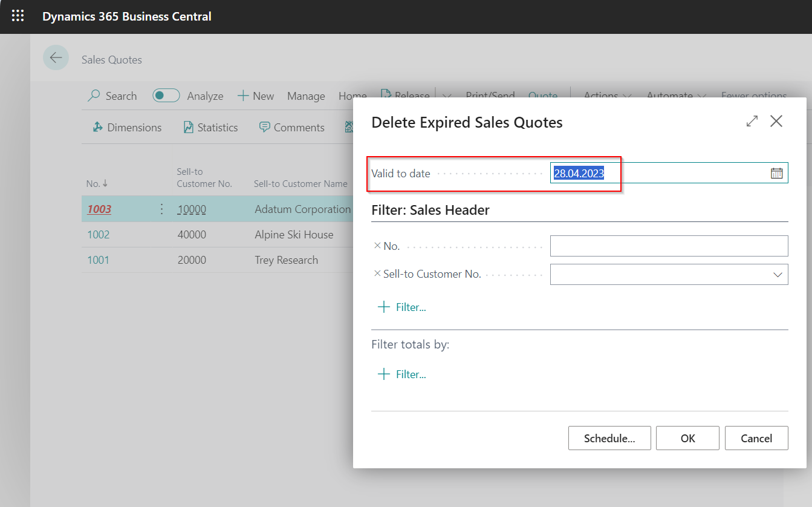Toggle the Analyze mode switch
The height and width of the screenshot is (507, 812).
coord(166,96)
